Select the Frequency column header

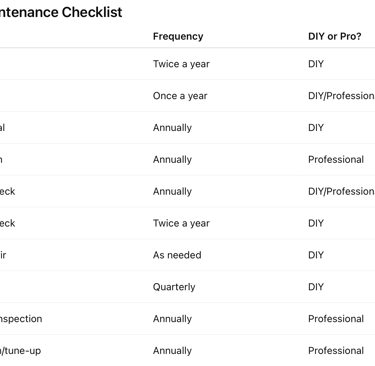[x=178, y=36]
